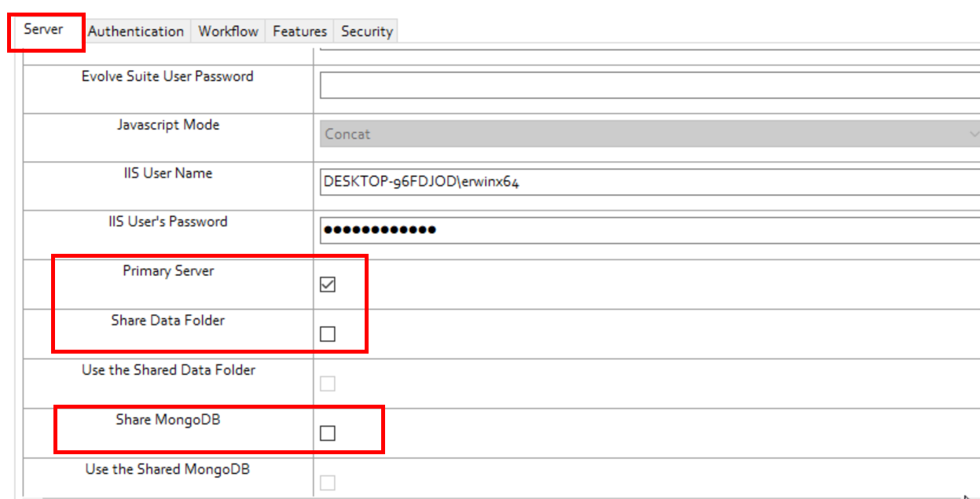This screenshot has height=499, width=980.
Task: Open the Security tab
Action: point(366,31)
